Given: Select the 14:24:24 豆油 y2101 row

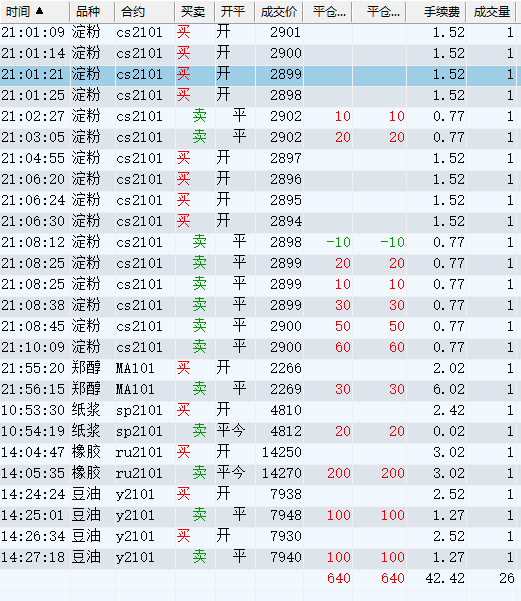Looking at the screenshot, I should click(259, 494).
